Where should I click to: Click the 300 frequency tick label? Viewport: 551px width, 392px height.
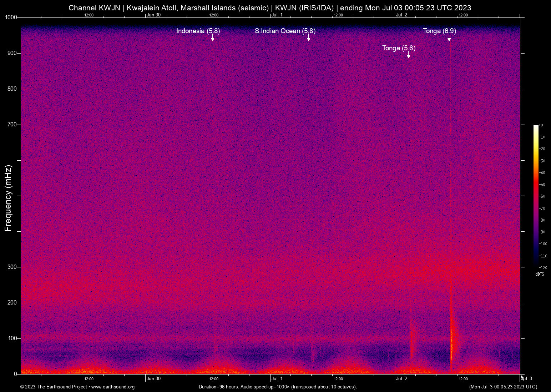point(12,267)
